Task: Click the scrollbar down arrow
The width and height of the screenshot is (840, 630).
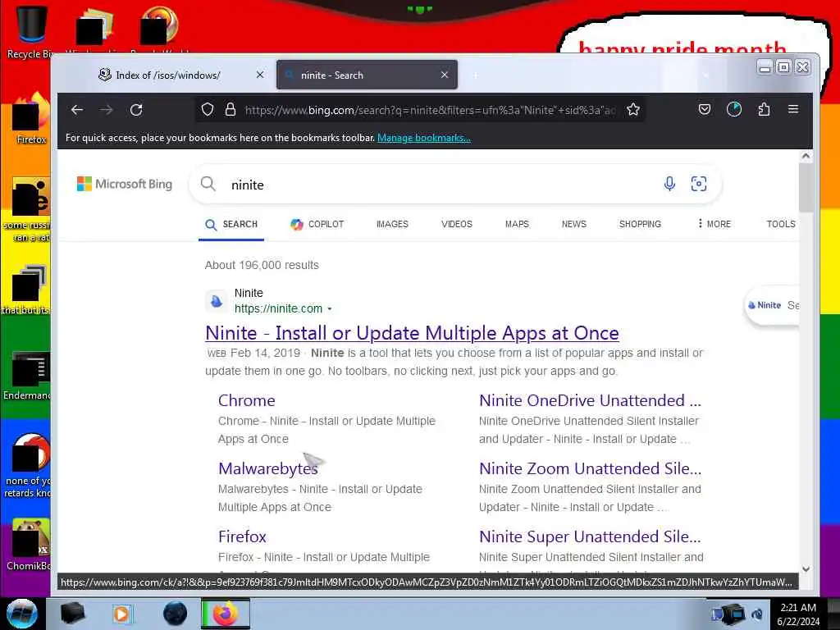Action: coord(806,569)
